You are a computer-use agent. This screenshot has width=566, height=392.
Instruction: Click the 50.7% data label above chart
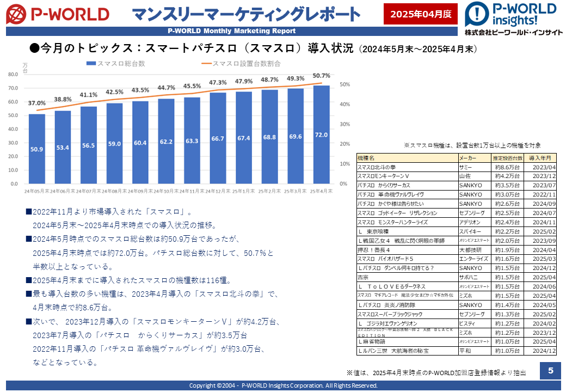(x=321, y=76)
